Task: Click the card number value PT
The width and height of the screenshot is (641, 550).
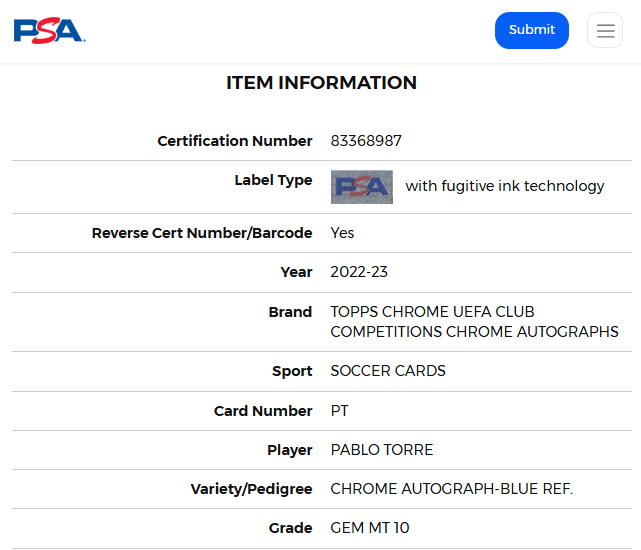Action: [x=341, y=411]
